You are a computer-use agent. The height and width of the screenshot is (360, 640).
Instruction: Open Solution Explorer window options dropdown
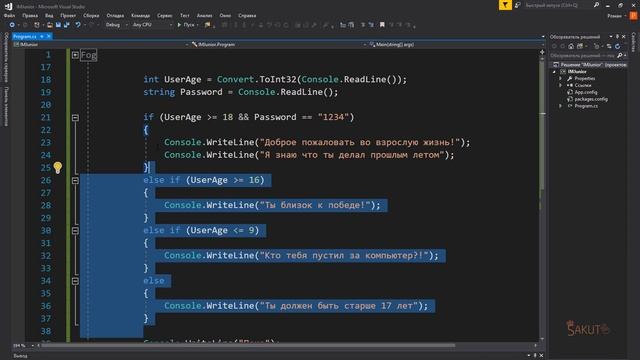(611, 37)
